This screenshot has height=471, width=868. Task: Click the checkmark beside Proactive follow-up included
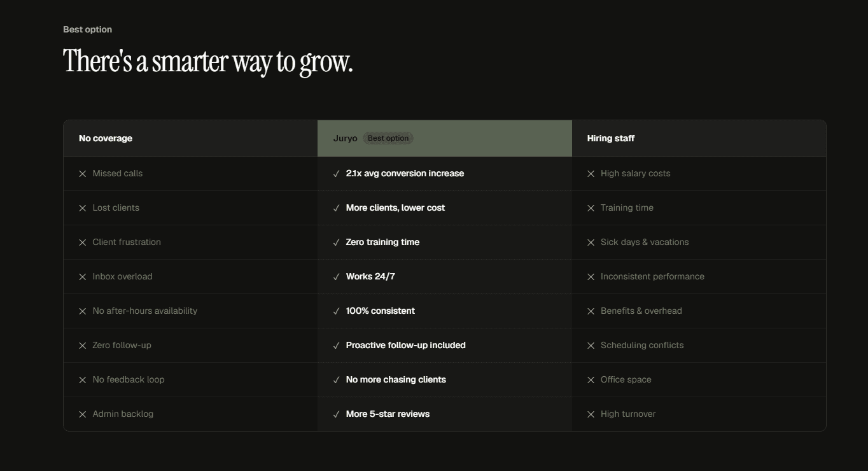[337, 346]
